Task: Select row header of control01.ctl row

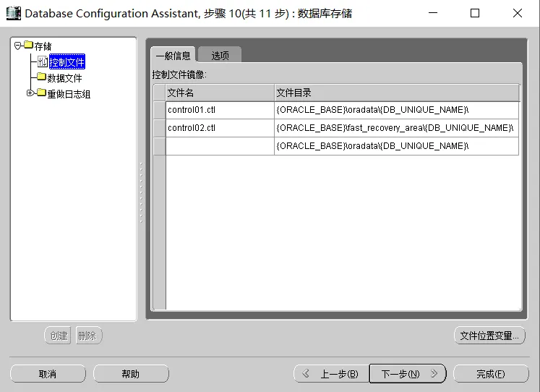Action: (160, 110)
